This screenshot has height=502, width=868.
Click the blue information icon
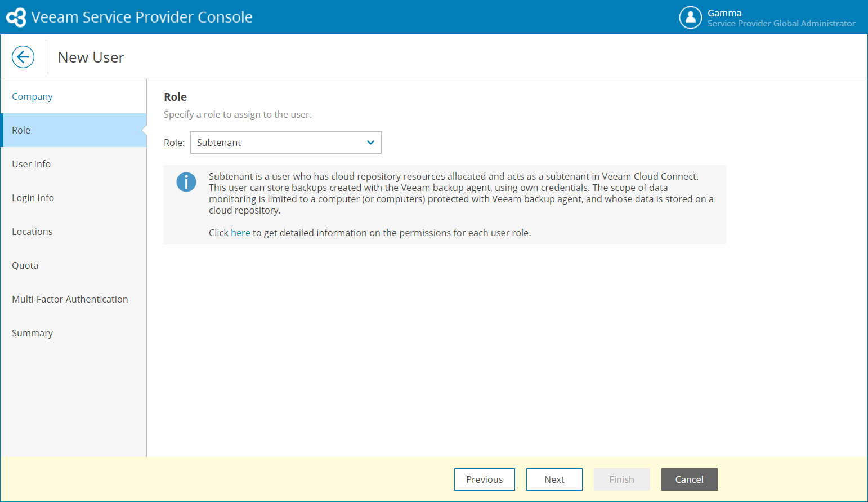point(186,182)
